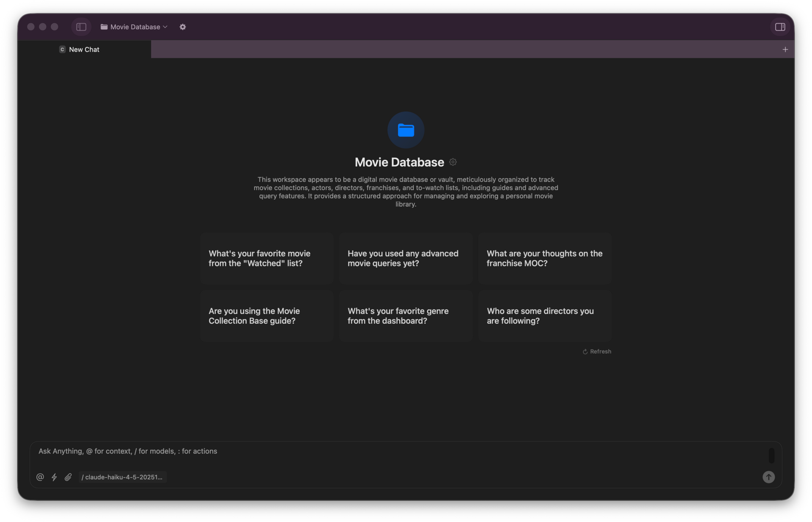The width and height of the screenshot is (812, 522).
Task: Add a new tab with the plus icon
Action: [785, 49]
